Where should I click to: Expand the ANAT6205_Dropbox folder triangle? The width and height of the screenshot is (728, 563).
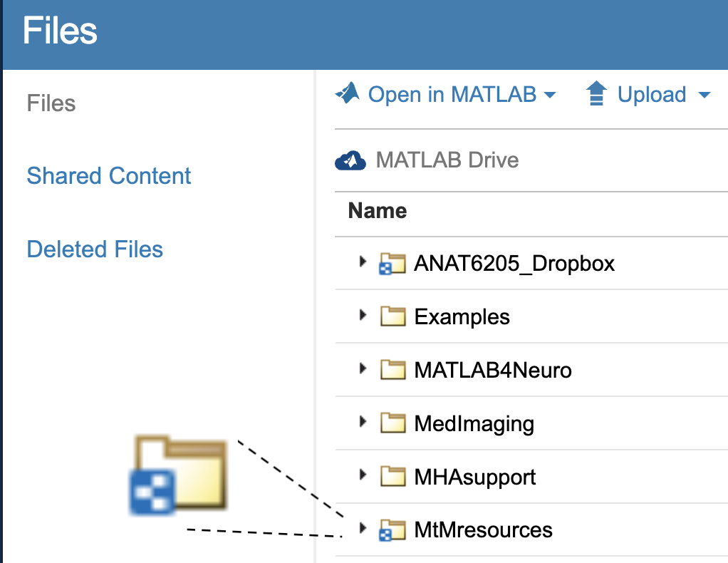pyautogui.click(x=363, y=262)
